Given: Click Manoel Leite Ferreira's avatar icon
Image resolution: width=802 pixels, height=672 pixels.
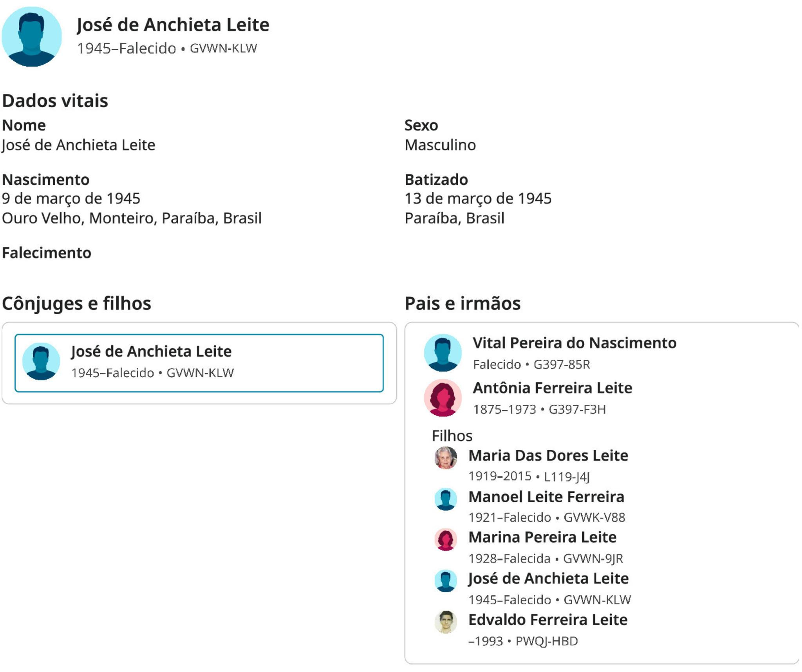Looking at the screenshot, I should click(446, 499).
